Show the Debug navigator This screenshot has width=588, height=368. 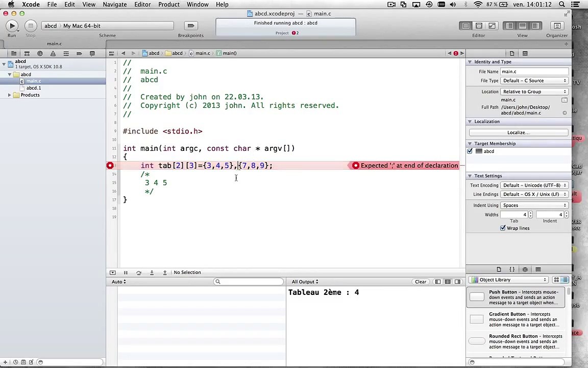(x=66, y=53)
